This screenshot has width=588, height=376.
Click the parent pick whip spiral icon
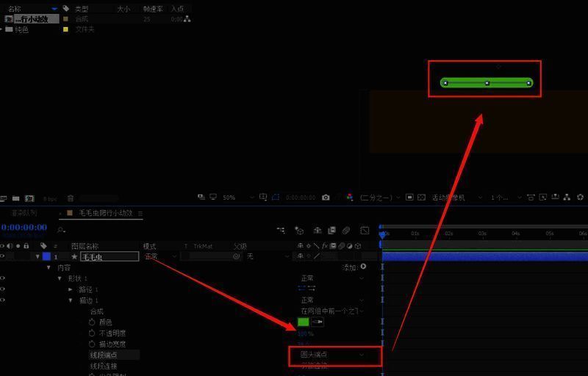(237, 257)
